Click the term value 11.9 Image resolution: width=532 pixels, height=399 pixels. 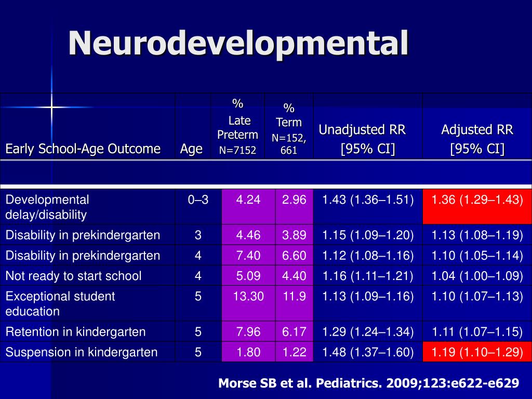(294, 296)
